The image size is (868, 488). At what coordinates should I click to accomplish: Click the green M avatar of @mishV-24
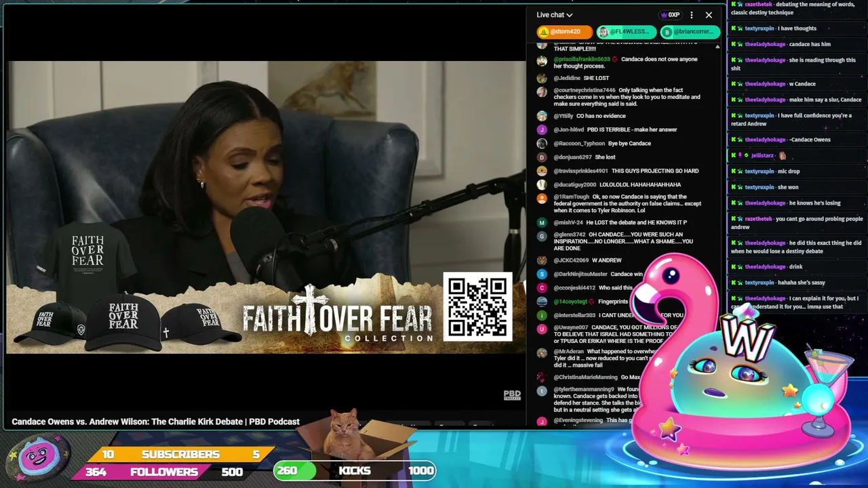pos(542,223)
